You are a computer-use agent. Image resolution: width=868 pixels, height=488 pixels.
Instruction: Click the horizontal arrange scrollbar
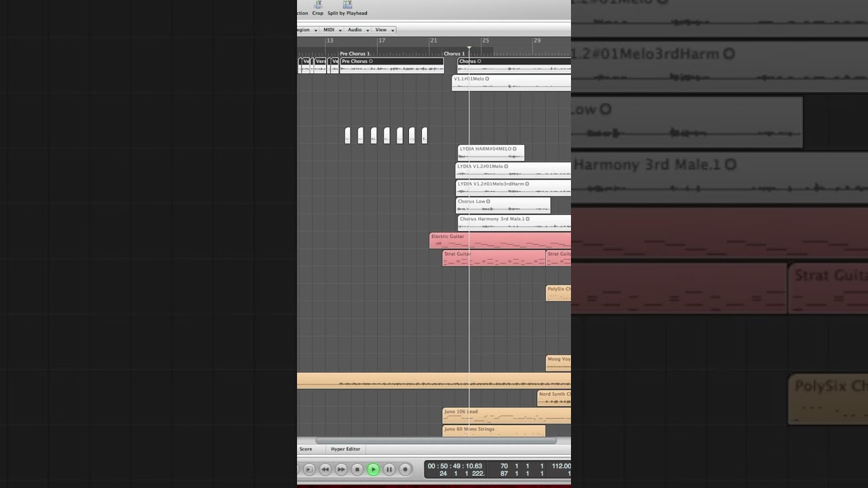point(435,441)
